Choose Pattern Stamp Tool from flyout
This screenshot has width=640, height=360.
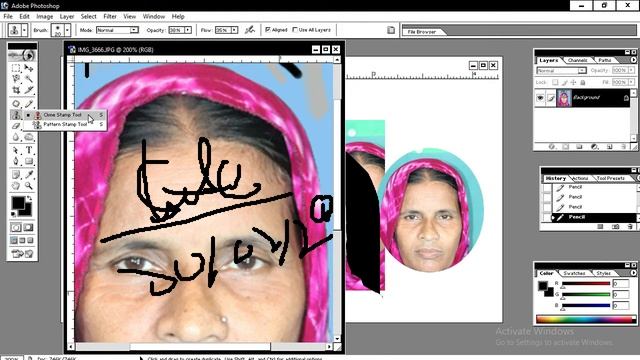pos(65,124)
